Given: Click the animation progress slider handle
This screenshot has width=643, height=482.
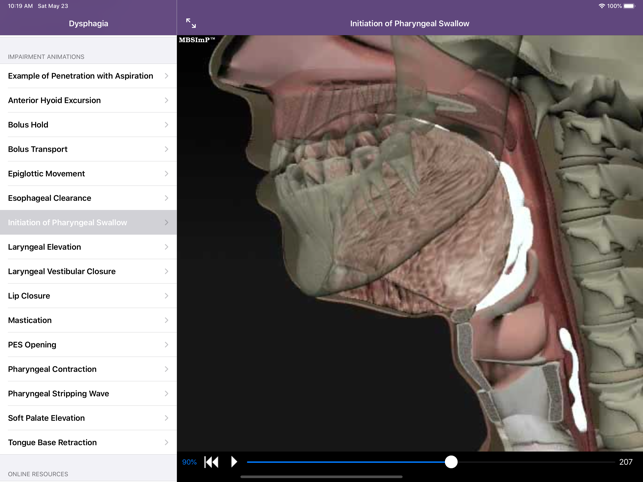Looking at the screenshot, I should pos(451,462).
